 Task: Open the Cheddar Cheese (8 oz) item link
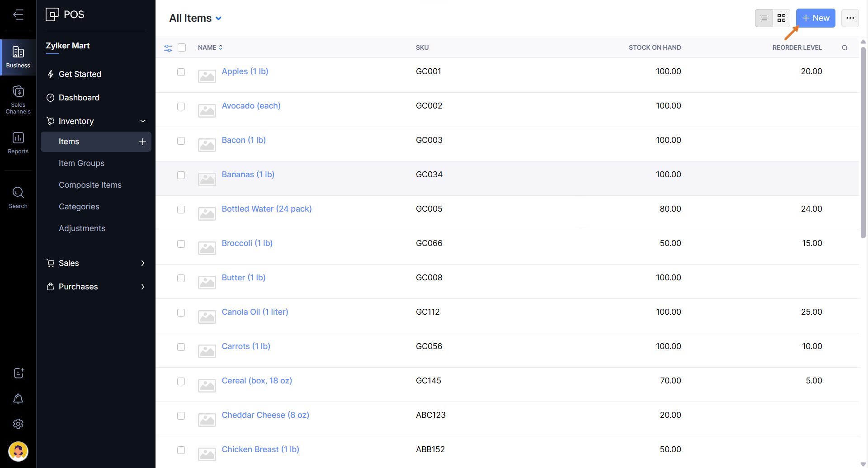[x=265, y=415]
